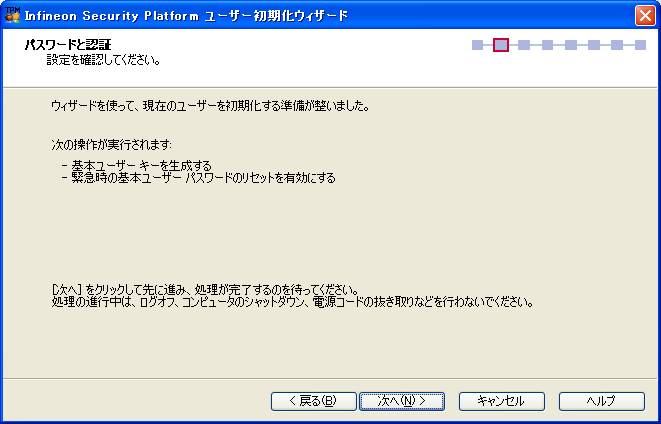The image size is (661, 424).
Task: Cancel the wizard with キャンセル
Action: point(502,401)
